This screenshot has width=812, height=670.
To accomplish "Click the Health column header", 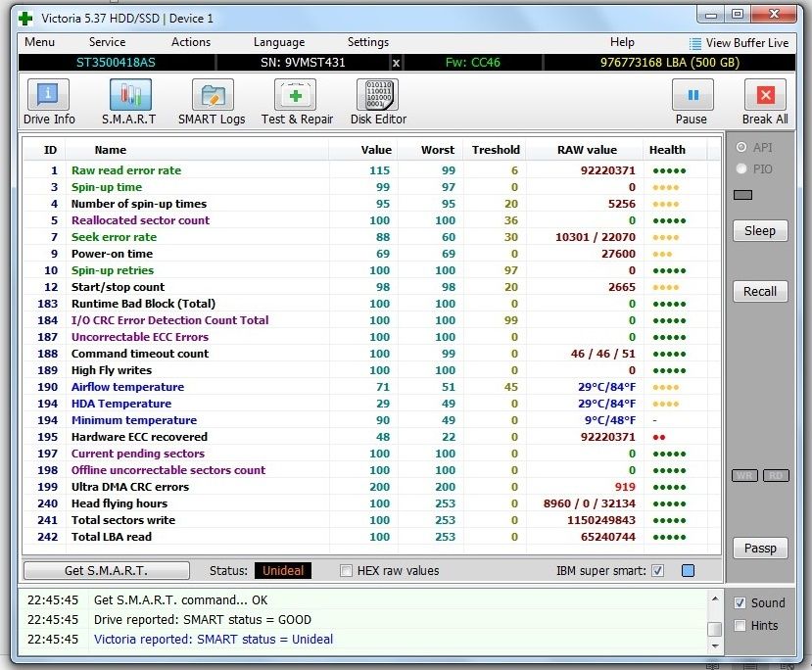I will (x=667, y=150).
